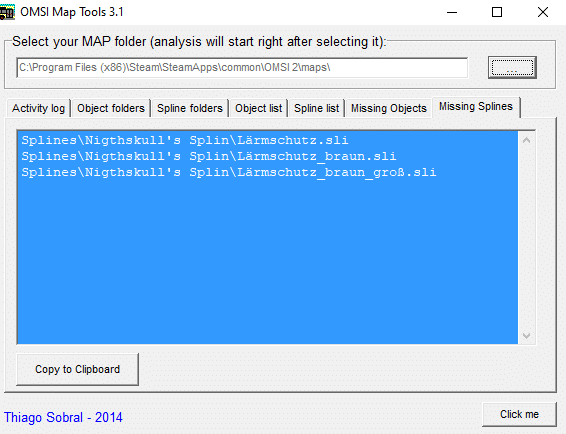Screen dimensions: 566x434
Task: Minimize the OMSI Map Tools window
Action: pyautogui.click(x=452, y=12)
